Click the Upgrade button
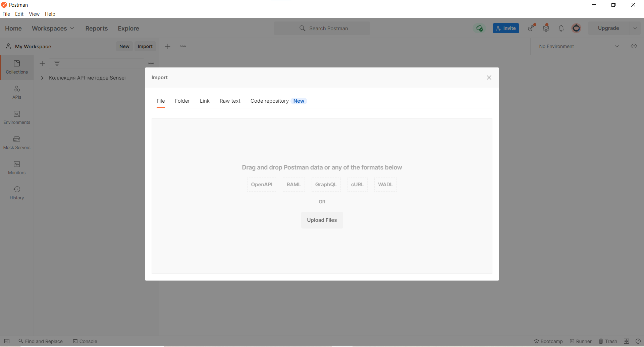The height and width of the screenshot is (347, 644). click(x=608, y=28)
